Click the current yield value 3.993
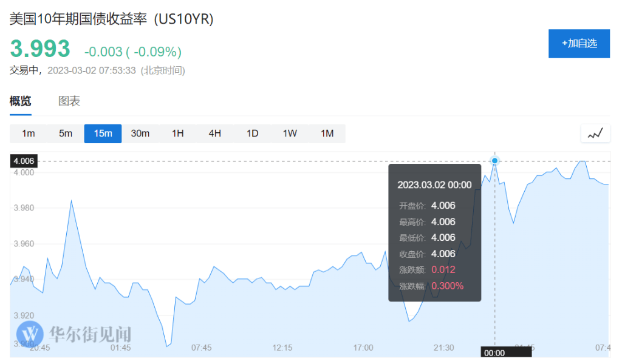This screenshot has height=364, width=622. (40, 49)
